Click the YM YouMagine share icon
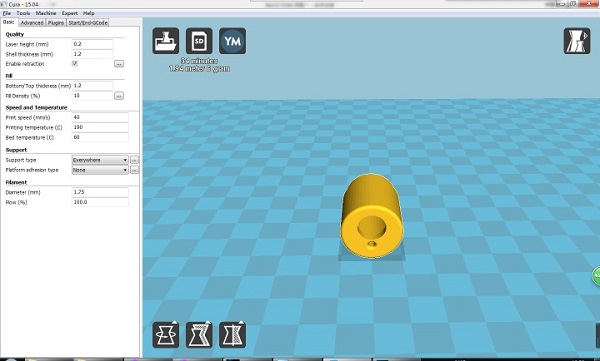This screenshot has width=600, height=361. click(233, 41)
